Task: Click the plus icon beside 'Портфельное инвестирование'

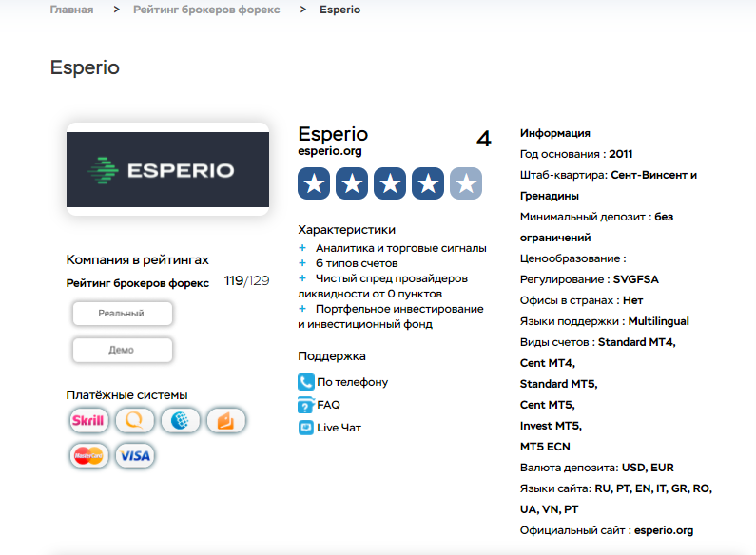Action: (x=302, y=308)
